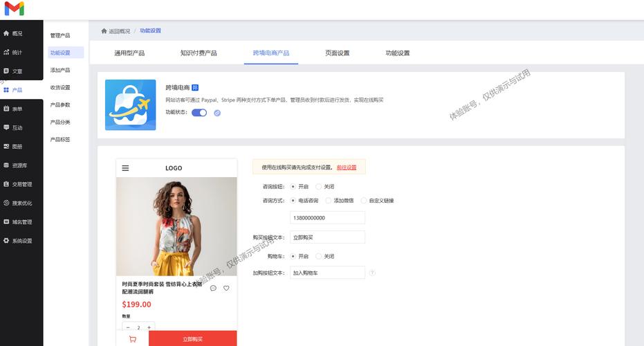This screenshot has height=346, width=644.
Task: Switch to 跨境电商产品 tab
Action: (271, 53)
